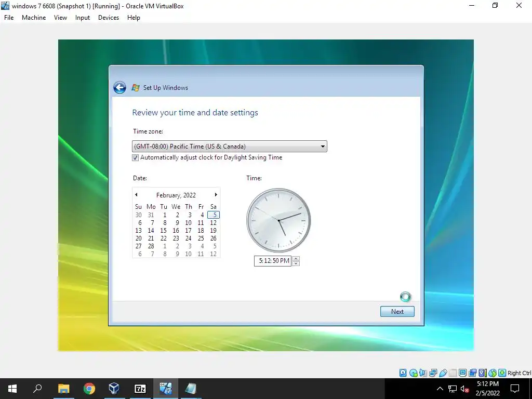532x399 pixels.
Task: Open the host taskbar clock showing 5:12 PM
Action: pos(487,389)
